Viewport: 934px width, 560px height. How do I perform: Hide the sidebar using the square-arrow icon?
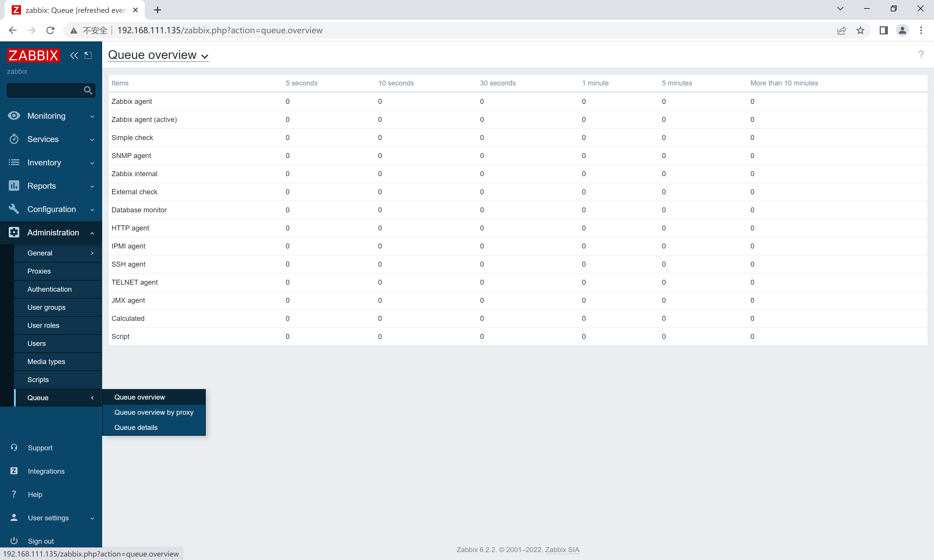tap(88, 55)
